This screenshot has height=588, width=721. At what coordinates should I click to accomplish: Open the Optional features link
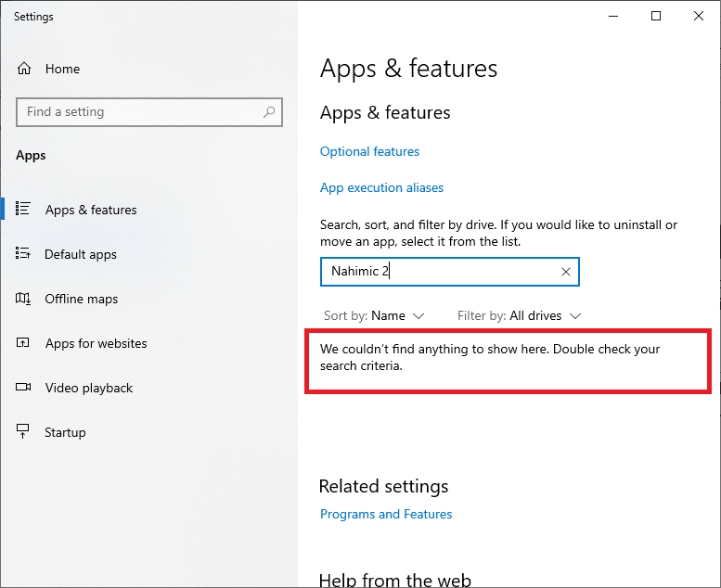coord(369,151)
